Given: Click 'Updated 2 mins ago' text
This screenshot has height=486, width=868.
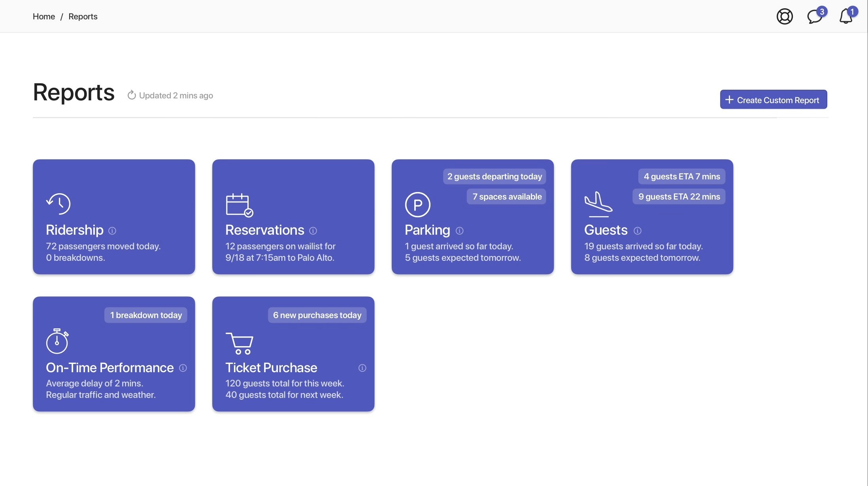Looking at the screenshot, I should [176, 96].
